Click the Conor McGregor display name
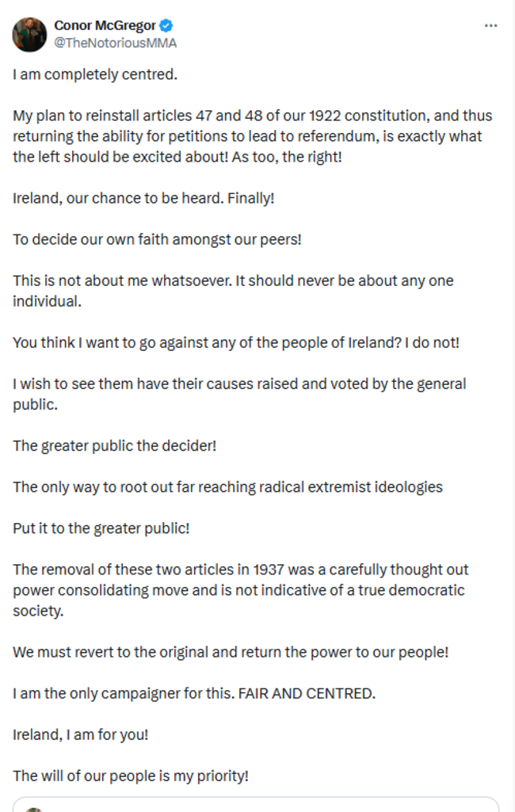 coord(105,25)
